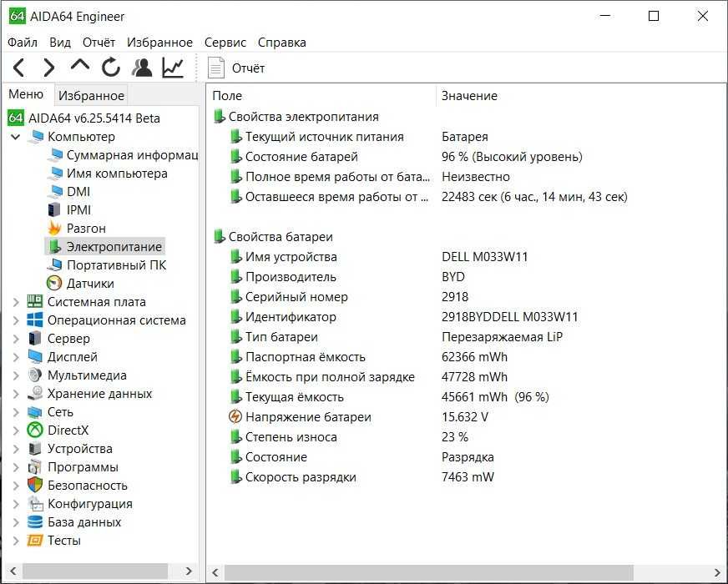Click the Хранение данных drive icon
728x584 pixels.
pyautogui.click(x=35, y=393)
